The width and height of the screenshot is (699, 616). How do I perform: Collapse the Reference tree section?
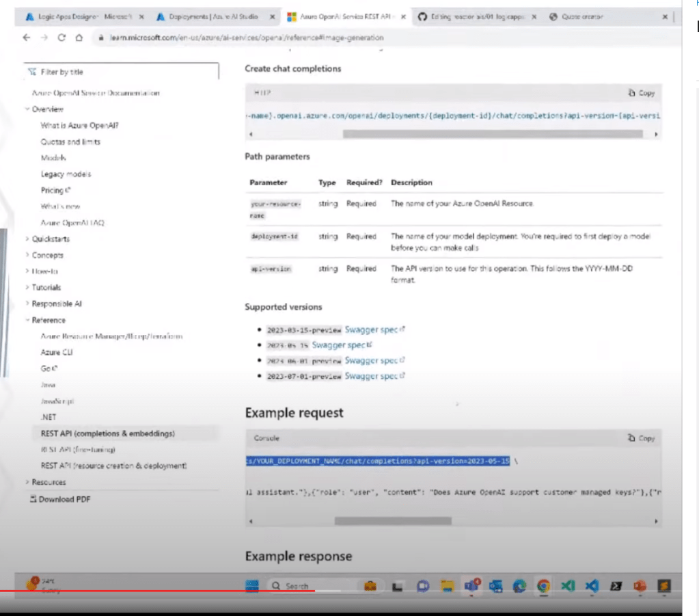pyautogui.click(x=27, y=320)
